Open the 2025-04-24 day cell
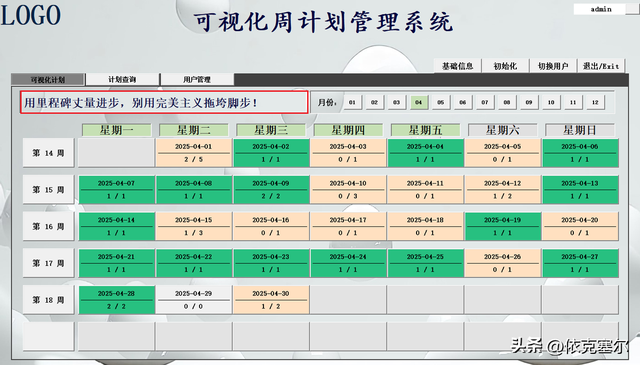 click(x=348, y=263)
